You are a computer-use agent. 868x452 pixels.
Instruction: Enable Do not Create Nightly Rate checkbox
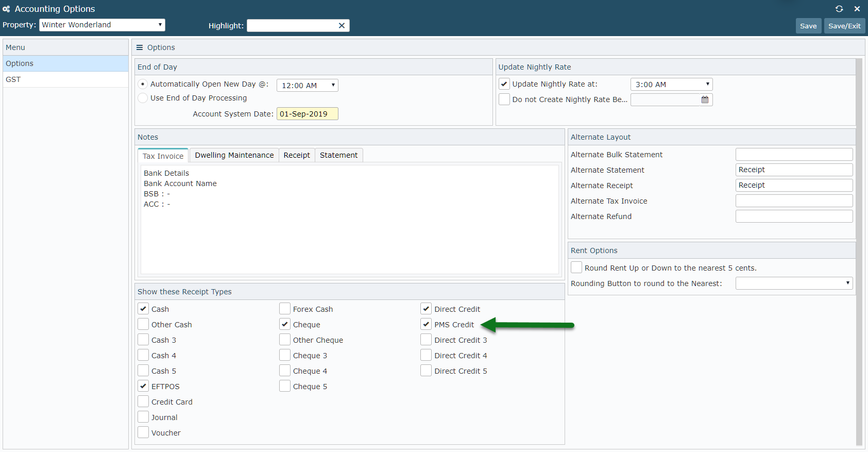click(x=504, y=99)
